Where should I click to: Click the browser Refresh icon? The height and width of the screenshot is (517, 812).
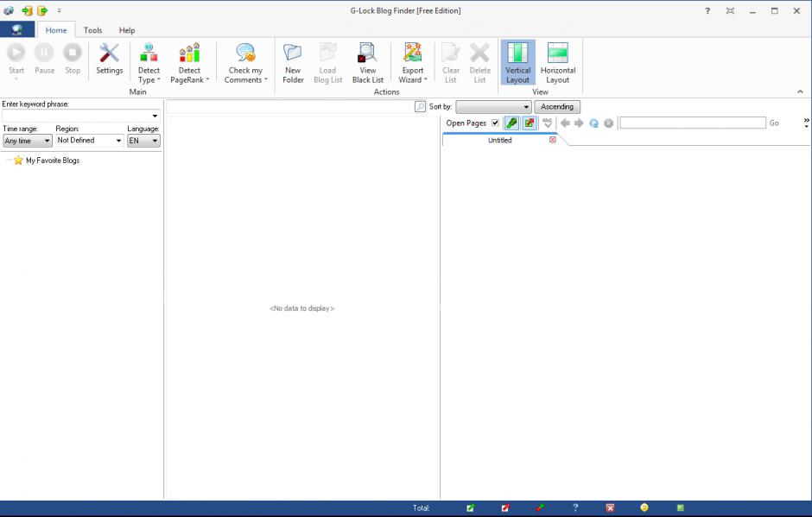594,123
